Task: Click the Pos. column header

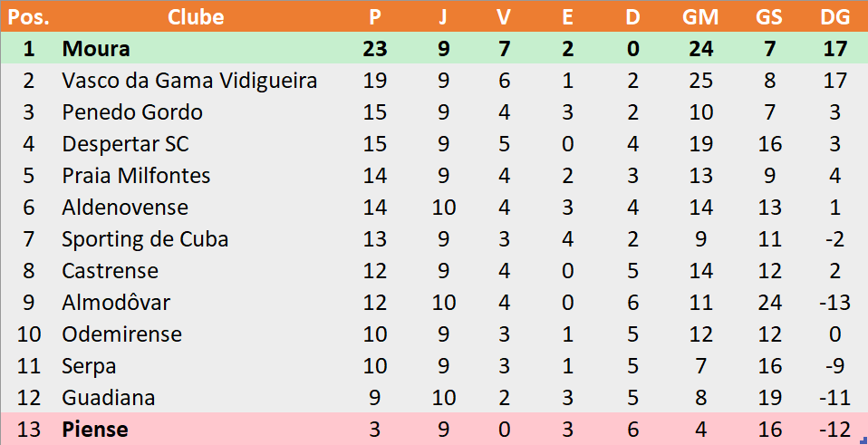Action: click(29, 17)
